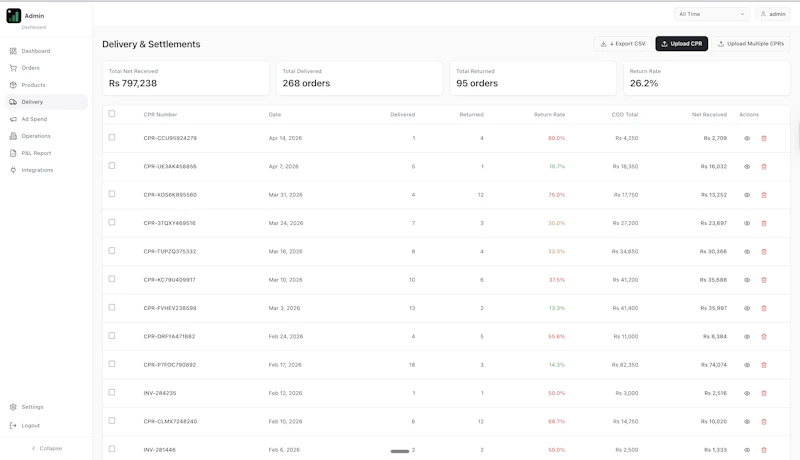
Task: Check the box for CPR-KC79U409917
Action: click(112, 279)
